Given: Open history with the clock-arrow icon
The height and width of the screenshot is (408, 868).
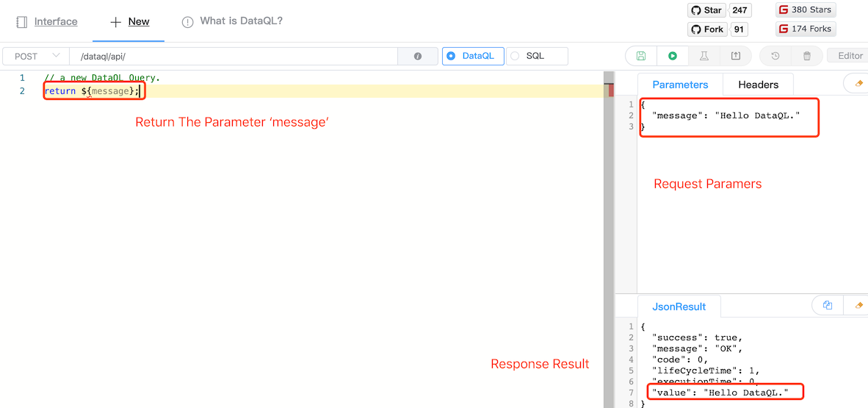Looking at the screenshot, I should (x=775, y=56).
